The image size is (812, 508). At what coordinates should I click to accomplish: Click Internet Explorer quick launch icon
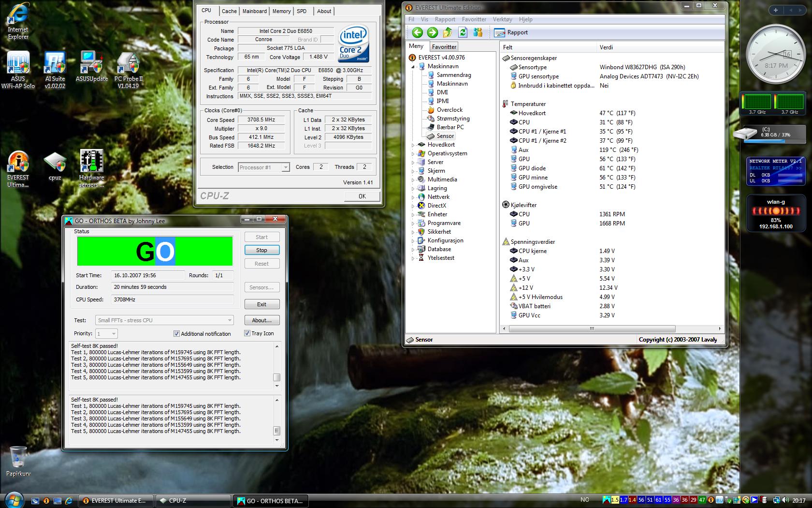(x=69, y=501)
